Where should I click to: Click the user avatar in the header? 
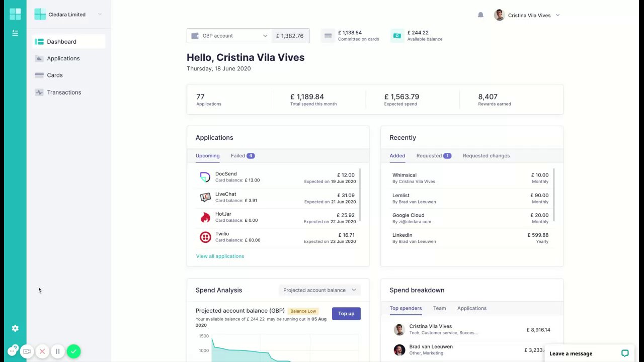point(499,15)
